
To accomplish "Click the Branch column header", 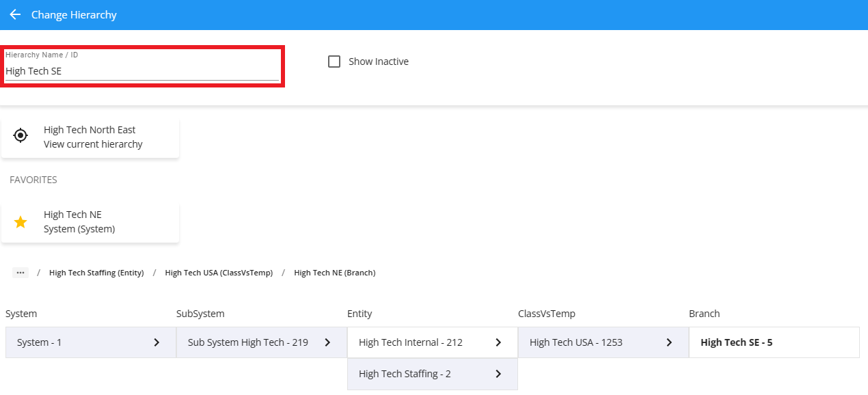I will [705, 314].
